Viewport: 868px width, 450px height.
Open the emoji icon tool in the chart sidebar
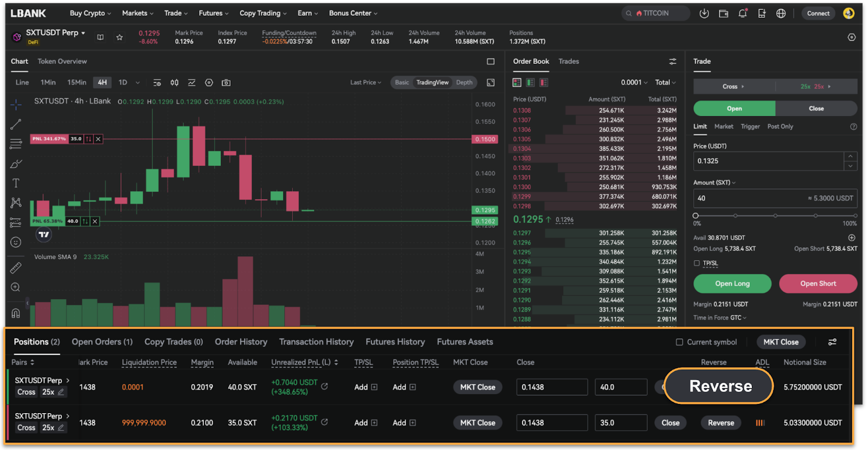(16, 242)
